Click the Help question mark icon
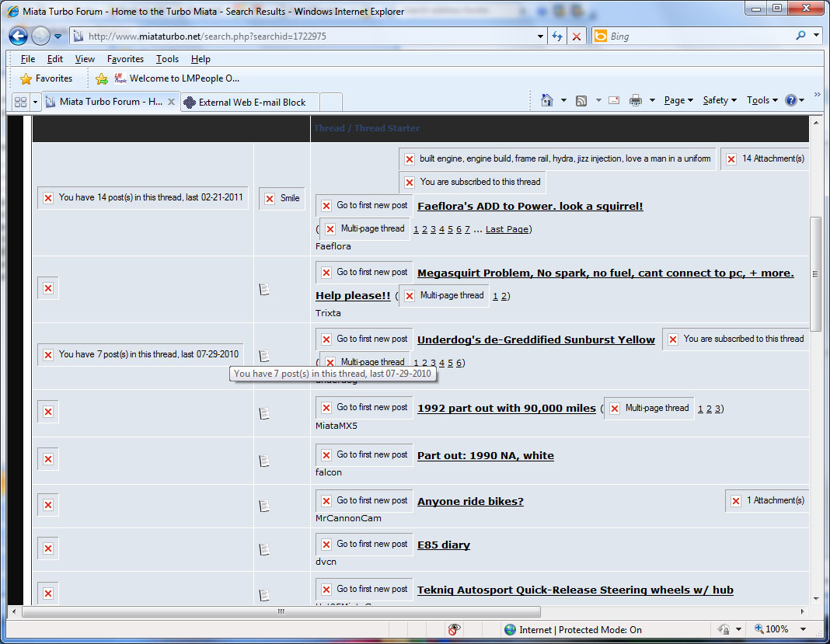Image resolution: width=830 pixels, height=644 pixels. tap(791, 100)
